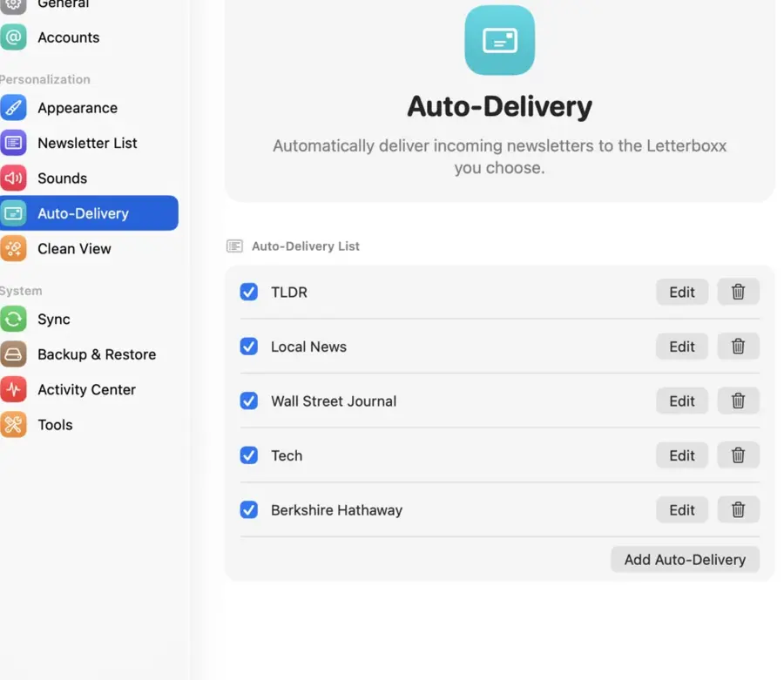Click the 'Tech' row label
Screen dimensions: 784x680
coord(287,455)
